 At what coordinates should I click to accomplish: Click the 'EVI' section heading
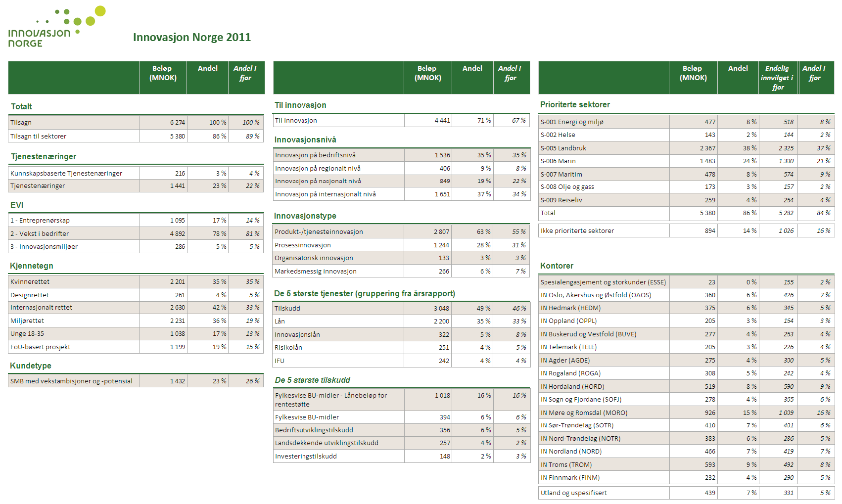pos(17,205)
